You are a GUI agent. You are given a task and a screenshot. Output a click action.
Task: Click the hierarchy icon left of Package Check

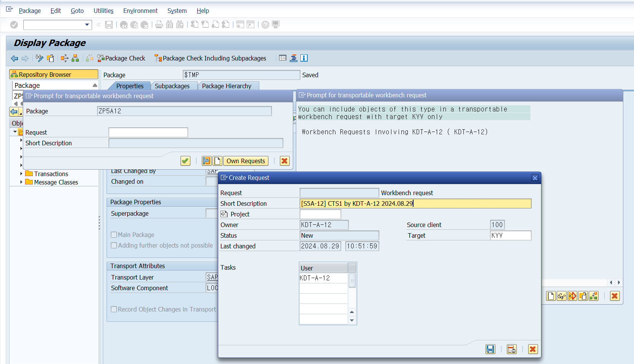[x=75, y=58]
